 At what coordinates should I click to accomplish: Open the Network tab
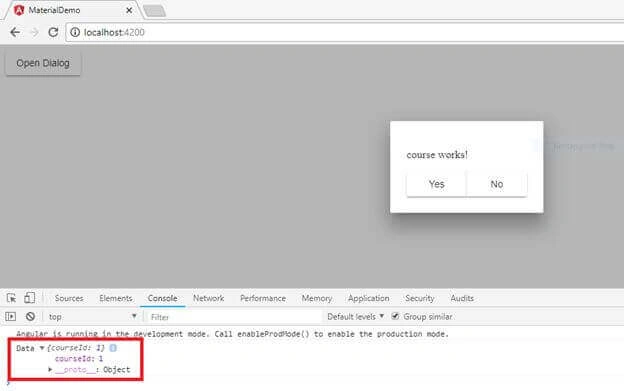[209, 298]
